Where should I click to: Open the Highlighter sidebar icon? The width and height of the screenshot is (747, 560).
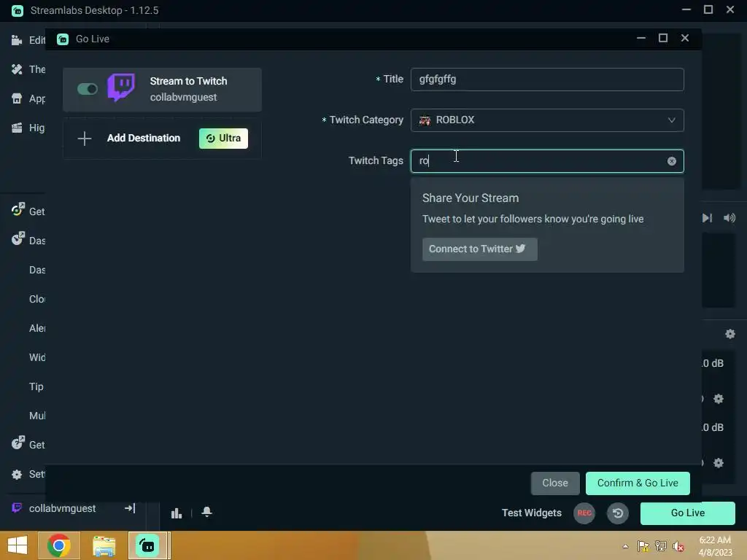17,128
